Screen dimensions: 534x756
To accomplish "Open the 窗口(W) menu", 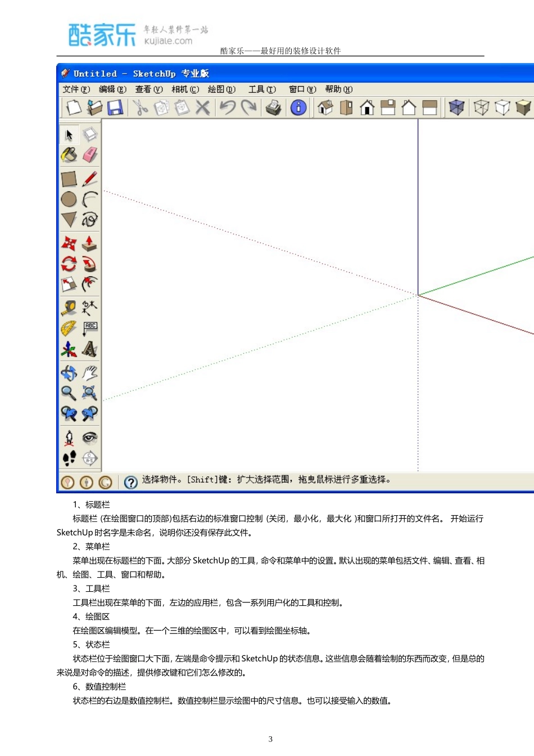I will (303, 89).
